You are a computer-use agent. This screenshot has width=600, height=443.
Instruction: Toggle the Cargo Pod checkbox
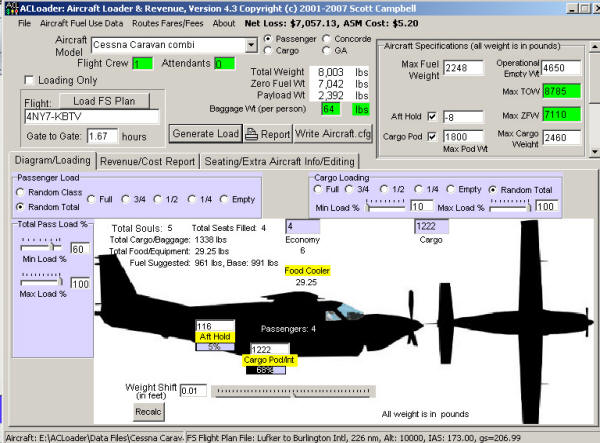click(432, 136)
